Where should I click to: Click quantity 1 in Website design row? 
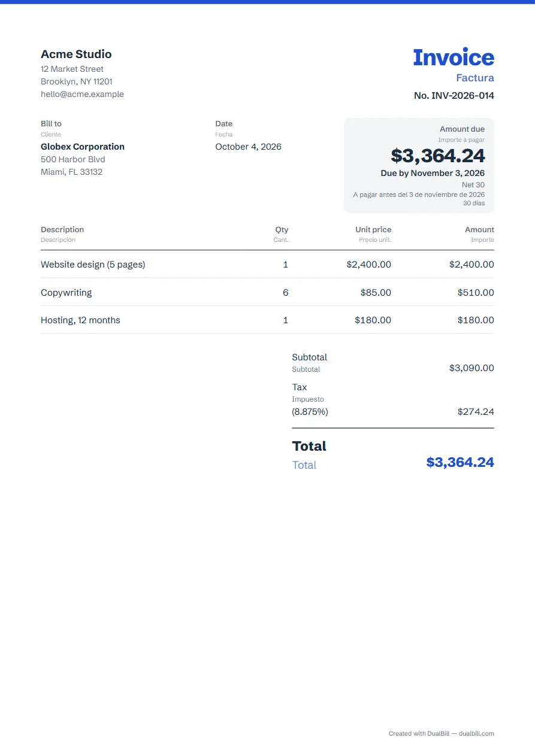pos(286,265)
